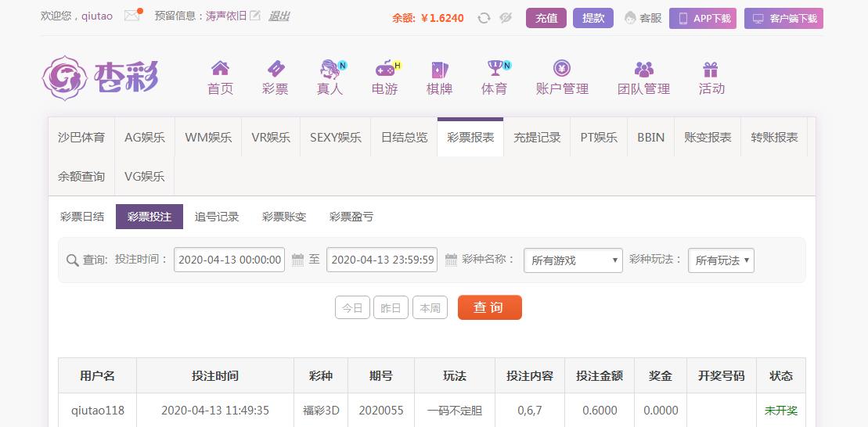
Task: Click the qiutao118 username cell
Action: (97, 411)
